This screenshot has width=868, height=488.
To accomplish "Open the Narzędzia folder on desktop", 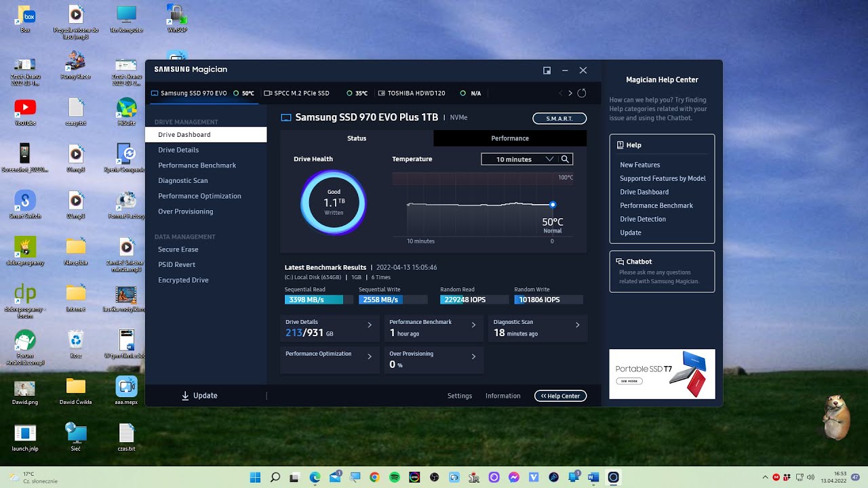I will point(75,251).
